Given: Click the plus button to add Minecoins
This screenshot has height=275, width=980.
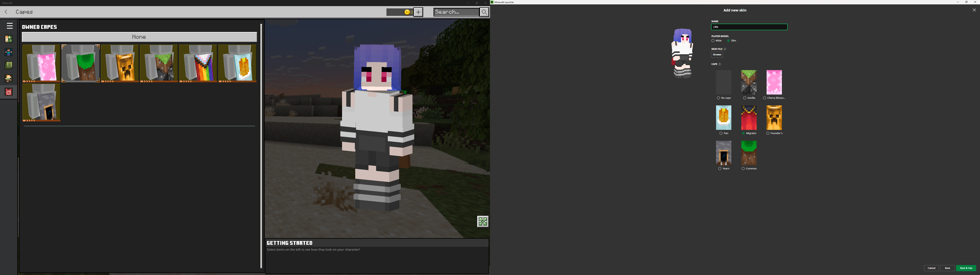Looking at the screenshot, I should click(418, 12).
